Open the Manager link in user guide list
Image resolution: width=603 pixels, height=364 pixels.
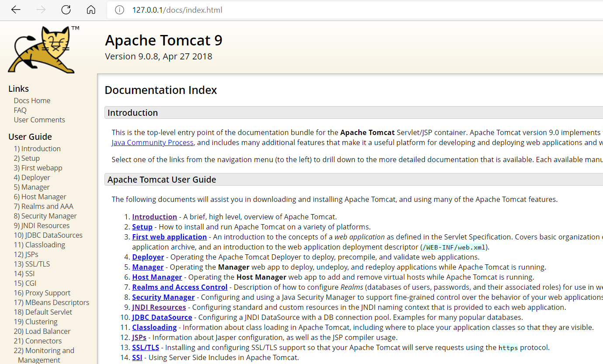point(148,267)
